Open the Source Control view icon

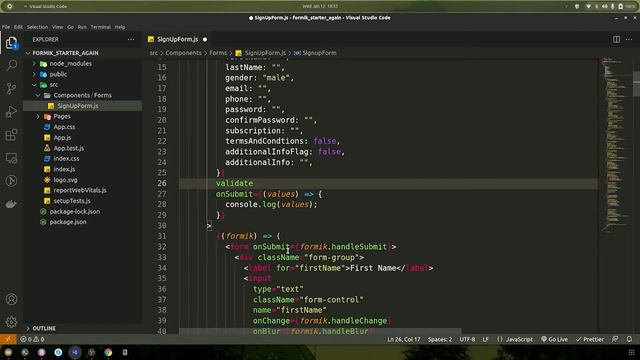click(11, 89)
